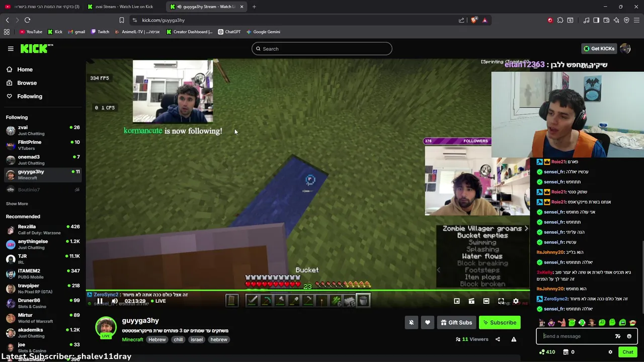Mute the stream volume
Viewport: 644px width, 362px height.
pyautogui.click(x=115, y=301)
